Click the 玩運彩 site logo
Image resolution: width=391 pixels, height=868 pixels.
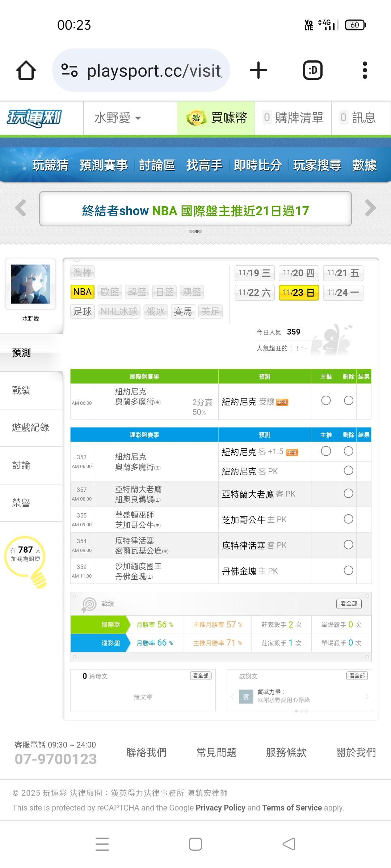tap(34, 118)
